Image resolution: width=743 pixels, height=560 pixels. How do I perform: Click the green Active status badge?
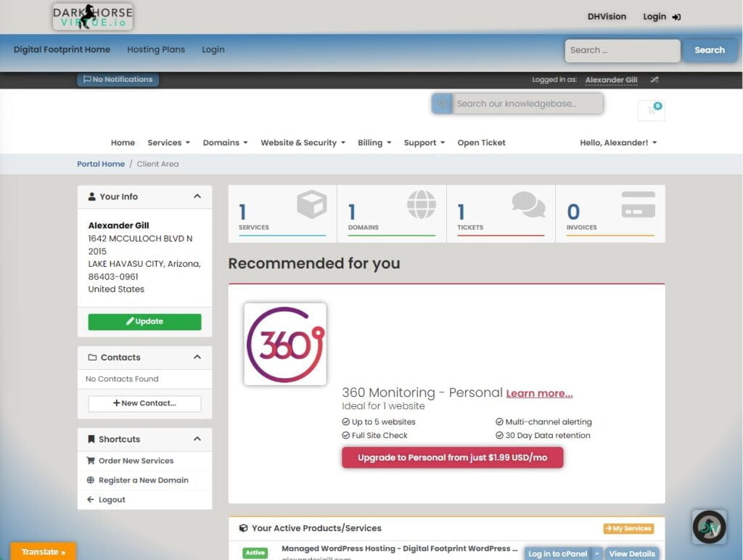(x=255, y=553)
